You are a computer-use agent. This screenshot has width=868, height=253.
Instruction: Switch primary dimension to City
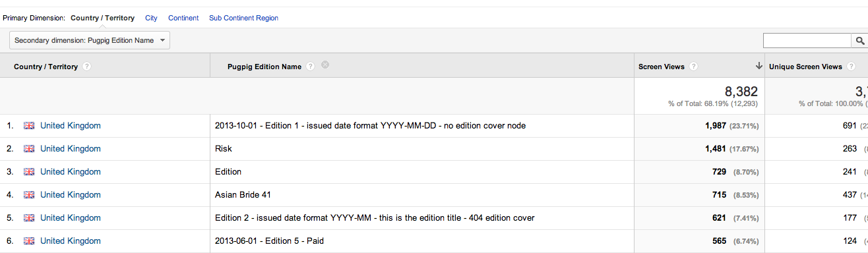click(151, 18)
